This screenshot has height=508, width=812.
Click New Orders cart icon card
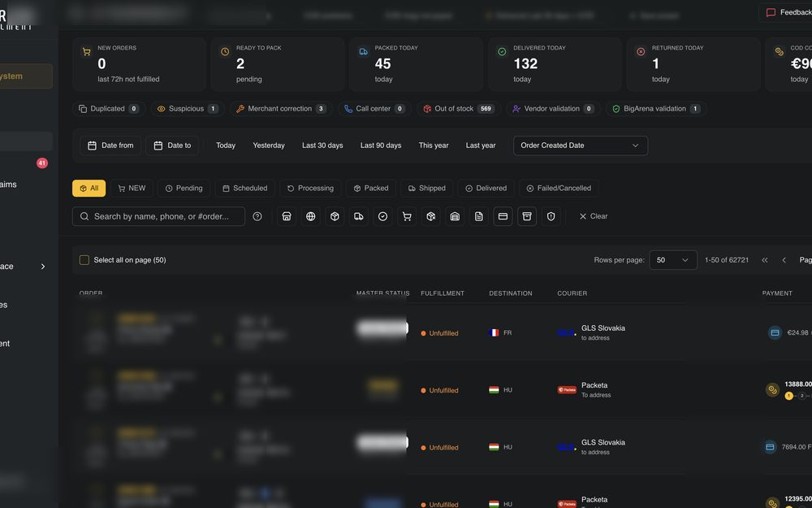tap(87, 52)
